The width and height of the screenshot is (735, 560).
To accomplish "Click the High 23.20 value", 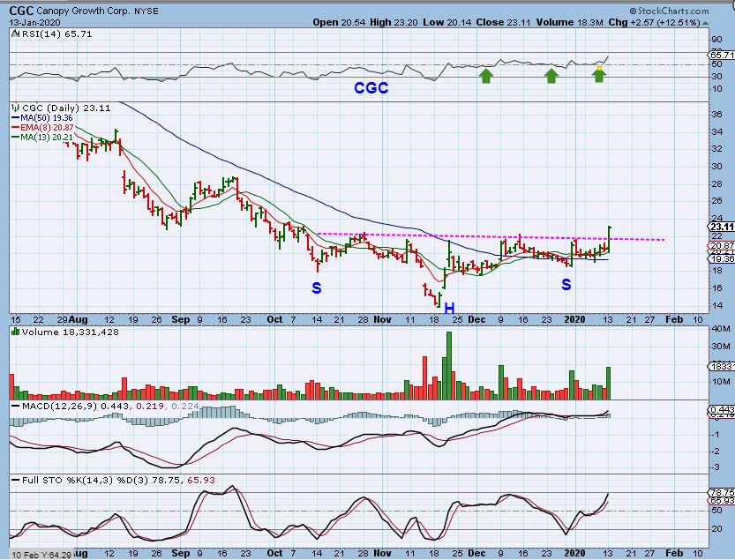I will click(x=394, y=22).
